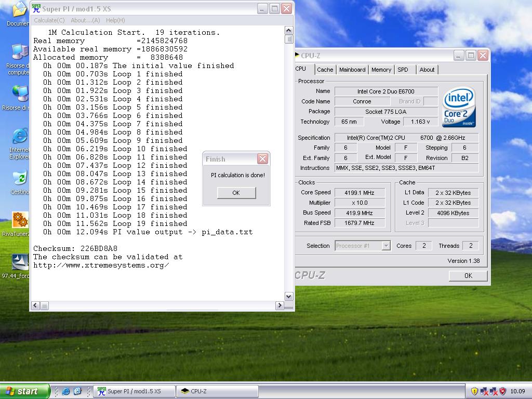Click the Intel Core 2 Duo logo

click(459, 107)
